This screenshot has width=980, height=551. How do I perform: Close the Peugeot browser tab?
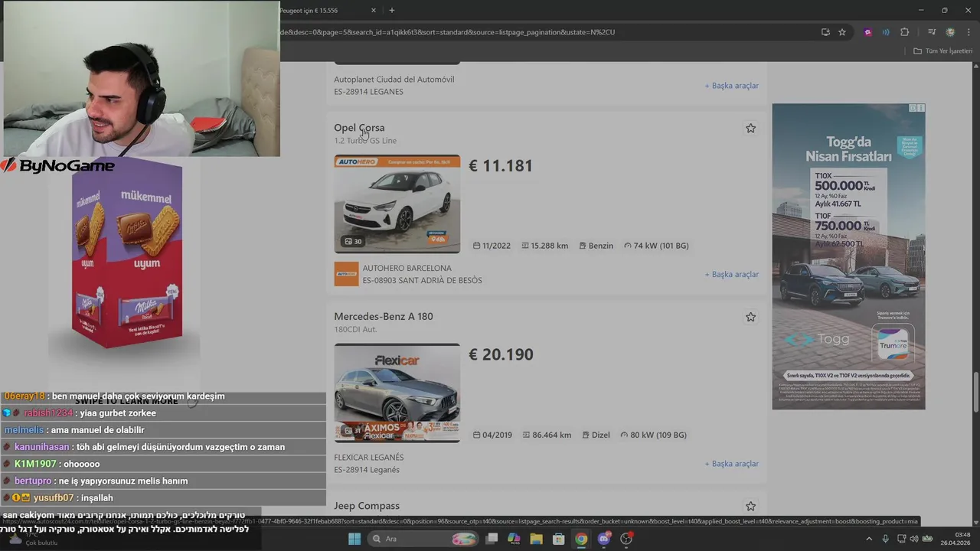(374, 11)
